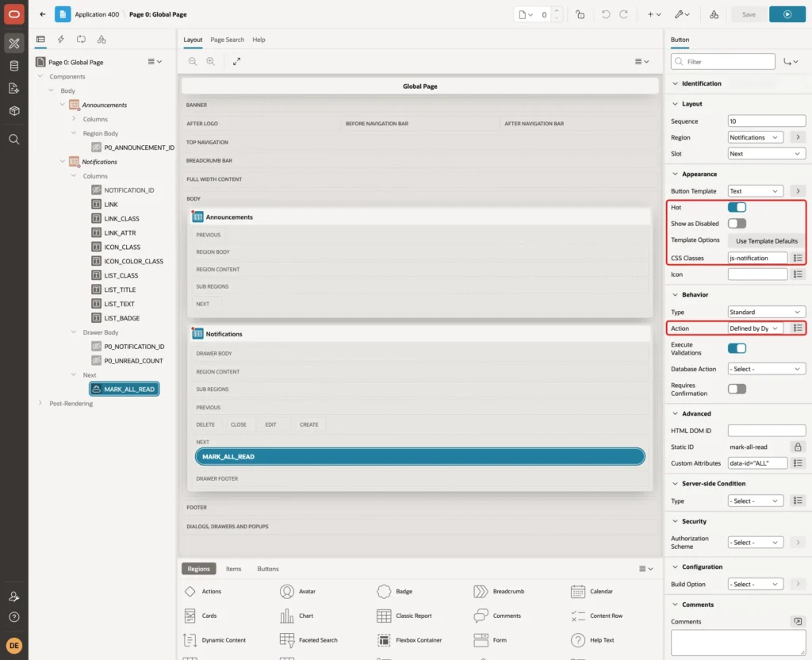Toggle Execute Validations switch

point(737,348)
